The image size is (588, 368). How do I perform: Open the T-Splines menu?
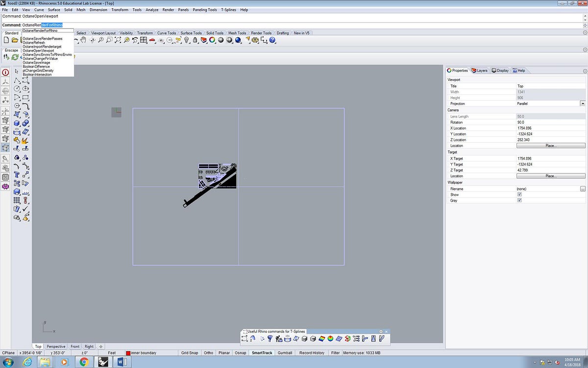[229, 10]
